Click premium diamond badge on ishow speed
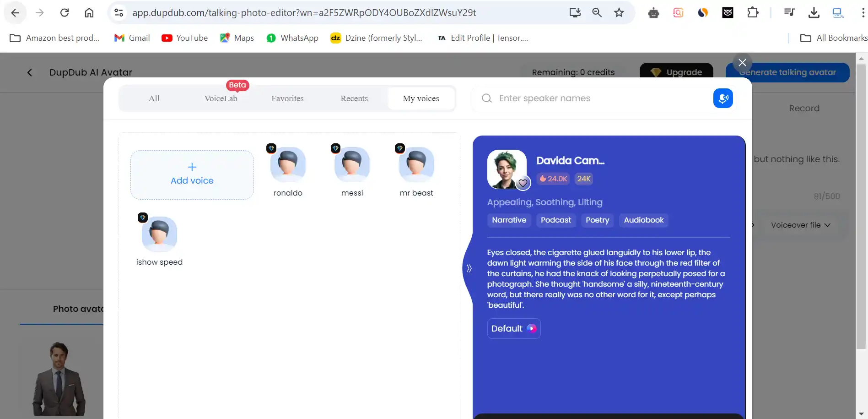This screenshot has width=868, height=419. (x=143, y=218)
